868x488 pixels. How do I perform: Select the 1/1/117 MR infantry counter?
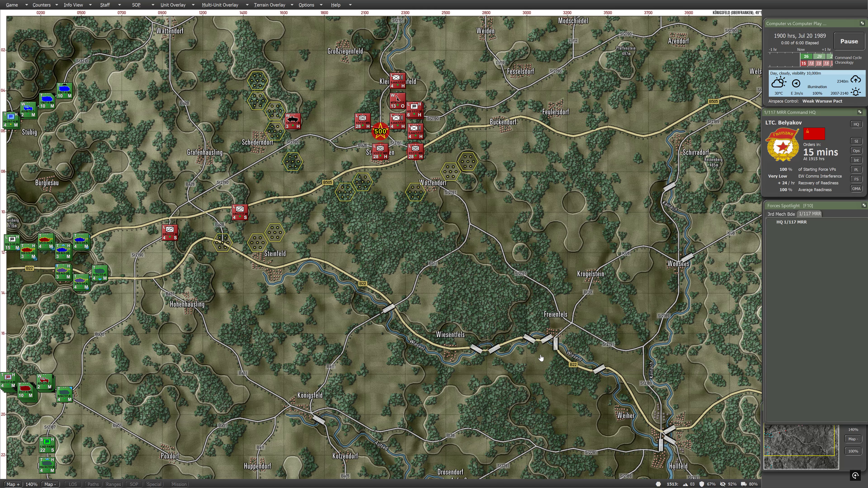(x=363, y=121)
